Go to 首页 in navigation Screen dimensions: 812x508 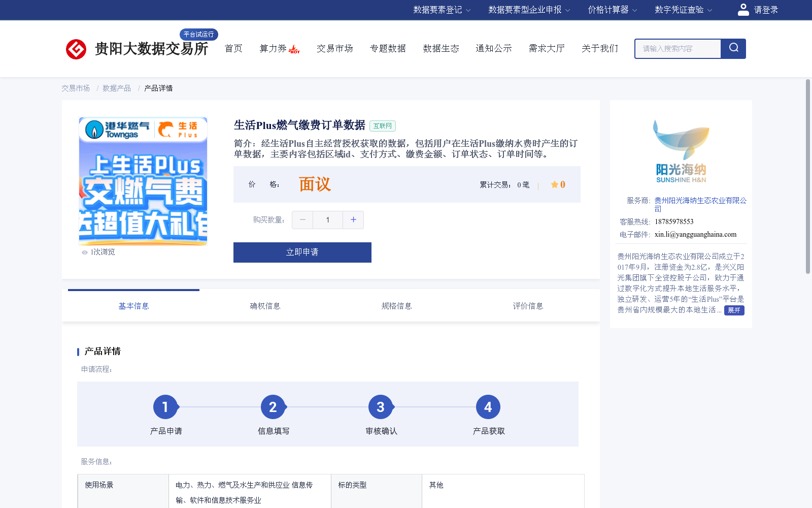point(233,48)
